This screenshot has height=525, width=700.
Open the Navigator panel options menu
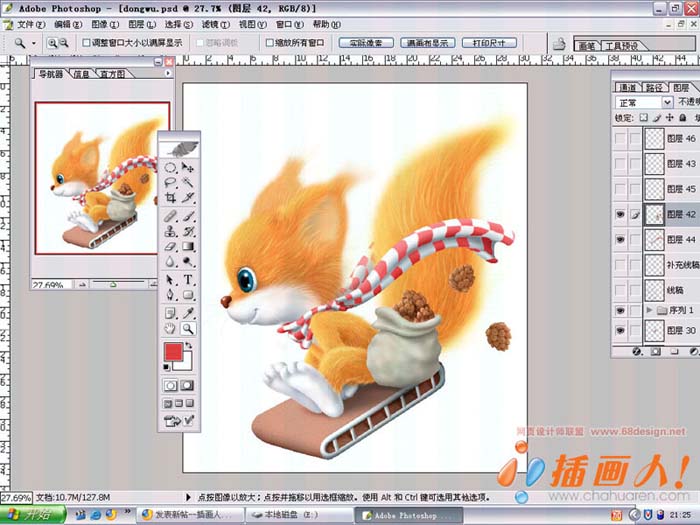point(168,73)
